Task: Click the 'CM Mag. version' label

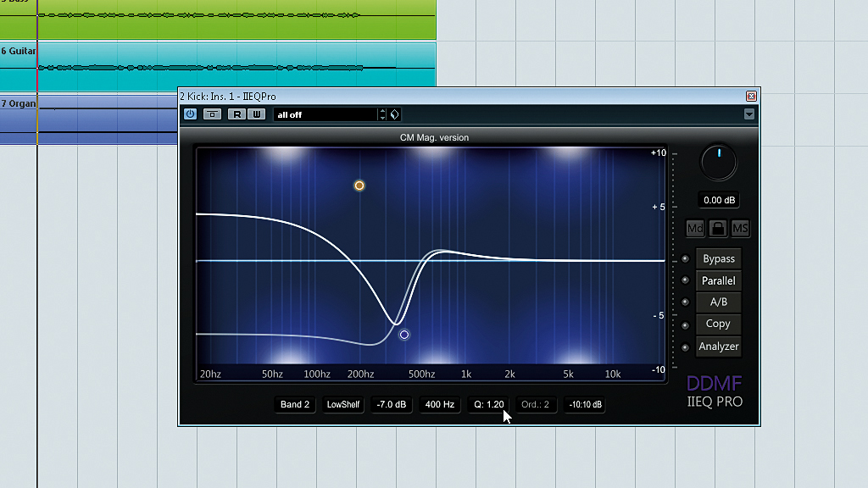Action: 434,138
